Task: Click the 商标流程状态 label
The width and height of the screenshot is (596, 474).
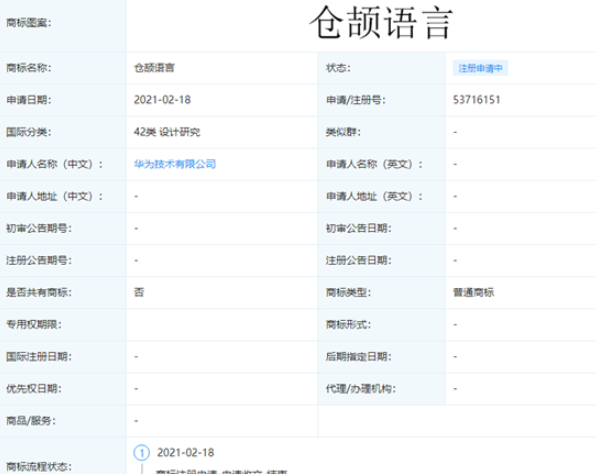Action: click(x=39, y=467)
